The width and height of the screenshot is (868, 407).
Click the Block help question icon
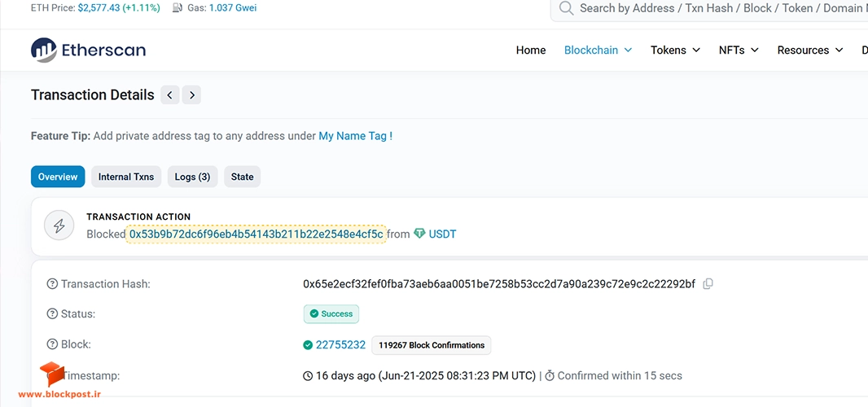52,344
